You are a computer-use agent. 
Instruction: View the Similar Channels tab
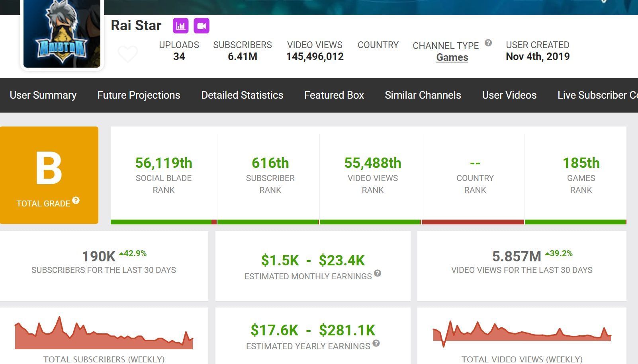(x=423, y=95)
